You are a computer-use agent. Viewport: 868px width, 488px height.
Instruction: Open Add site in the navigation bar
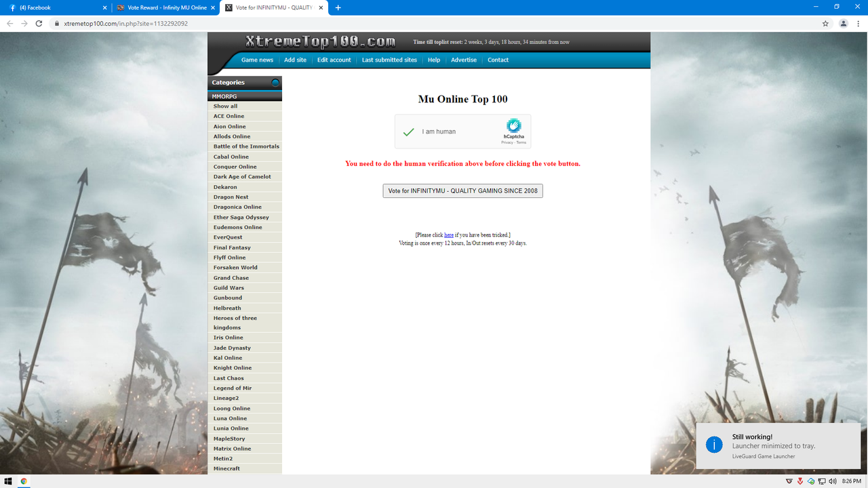pyautogui.click(x=295, y=60)
